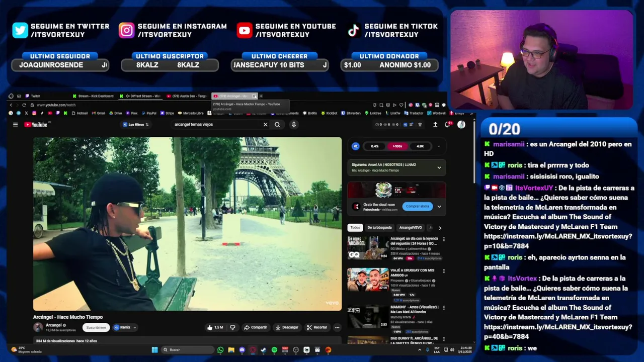Open the YouTube upload/create icon
The height and width of the screenshot is (362, 644).
[435, 125]
